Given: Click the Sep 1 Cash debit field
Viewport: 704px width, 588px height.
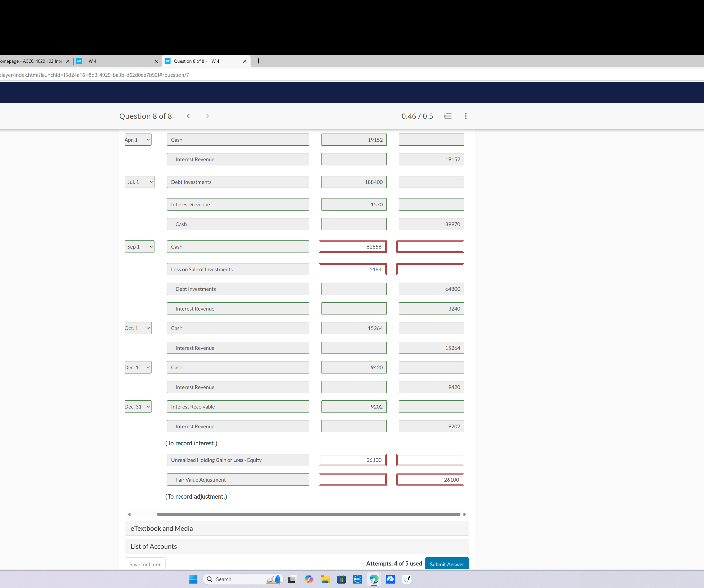Looking at the screenshot, I should [x=353, y=247].
